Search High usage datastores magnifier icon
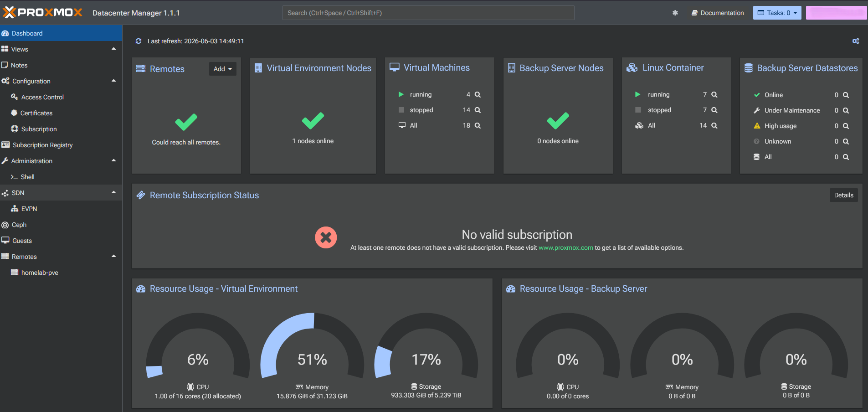The width and height of the screenshot is (868, 412). 846,126
